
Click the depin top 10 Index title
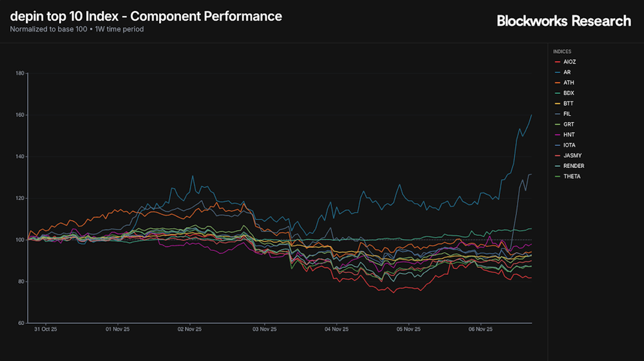pos(146,16)
